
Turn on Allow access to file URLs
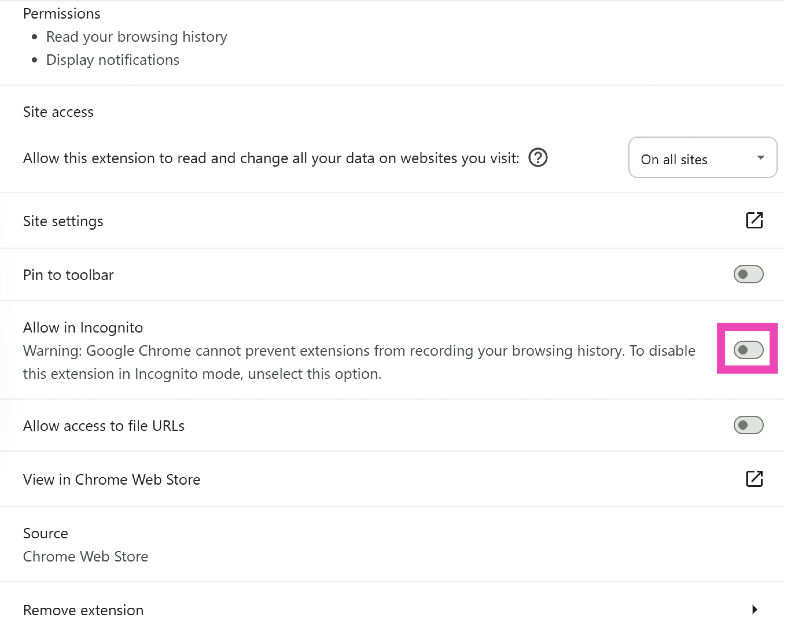[748, 425]
